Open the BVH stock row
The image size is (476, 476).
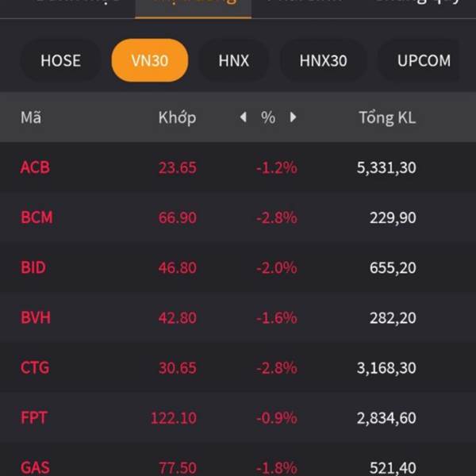tap(36, 317)
